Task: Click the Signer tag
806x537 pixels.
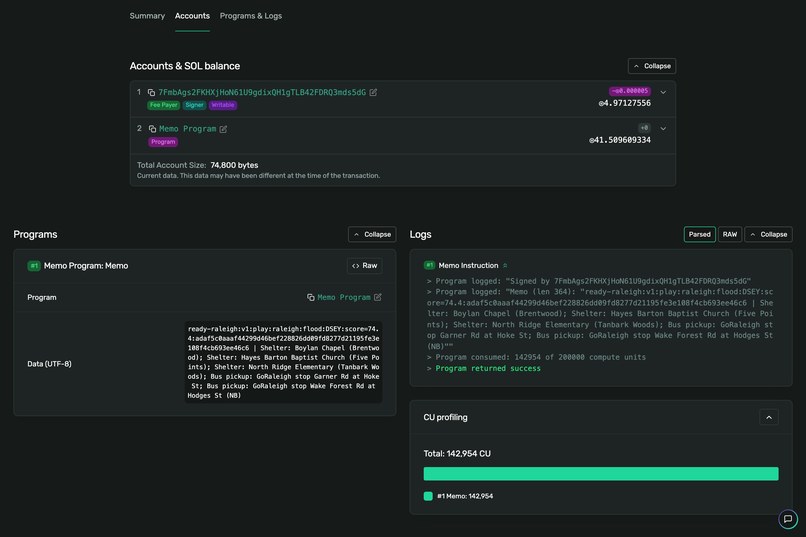Action: point(194,105)
